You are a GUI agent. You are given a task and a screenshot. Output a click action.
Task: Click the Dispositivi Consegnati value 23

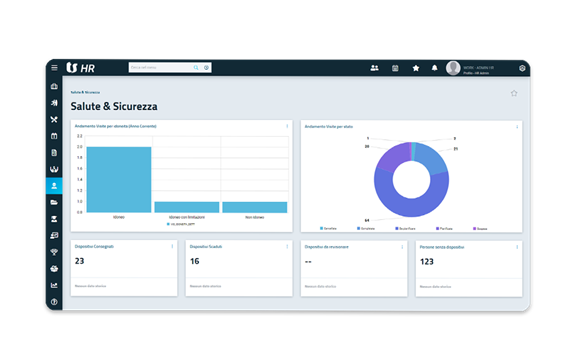pyautogui.click(x=79, y=261)
